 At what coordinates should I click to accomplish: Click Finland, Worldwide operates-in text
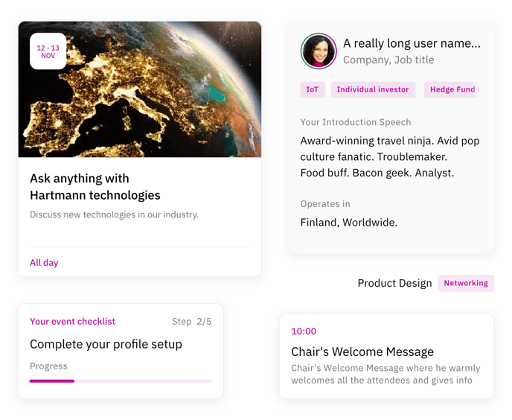pos(349,223)
